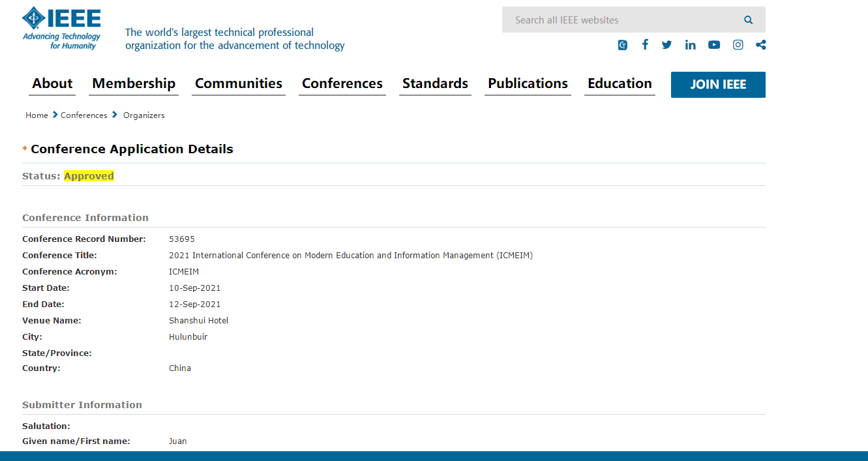
Task: Click end date 12-Sep-2021
Action: pos(195,305)
